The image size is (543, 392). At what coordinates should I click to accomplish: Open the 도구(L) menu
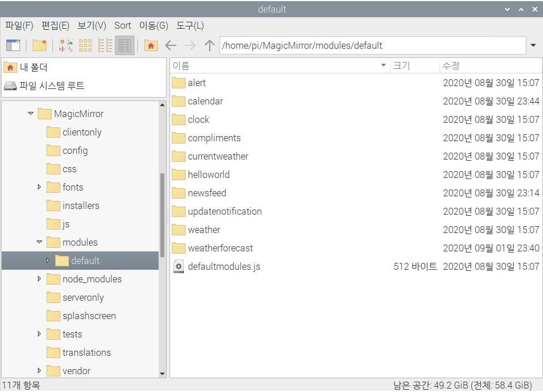click(190, 26)
